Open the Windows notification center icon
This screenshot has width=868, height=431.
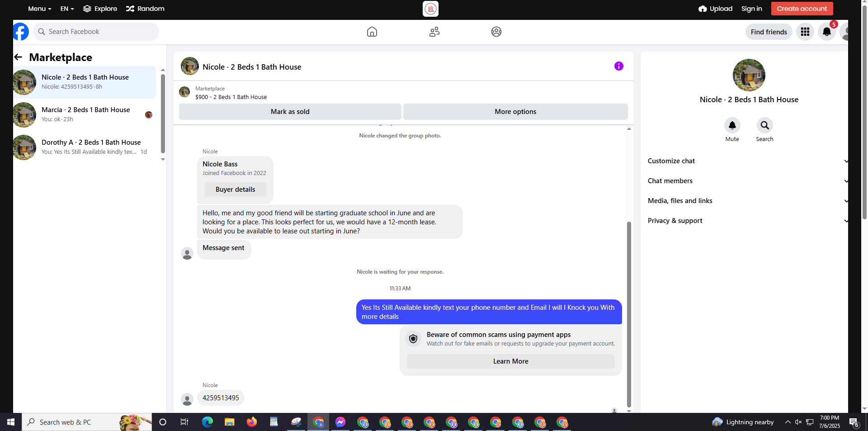tap(854, 422)
